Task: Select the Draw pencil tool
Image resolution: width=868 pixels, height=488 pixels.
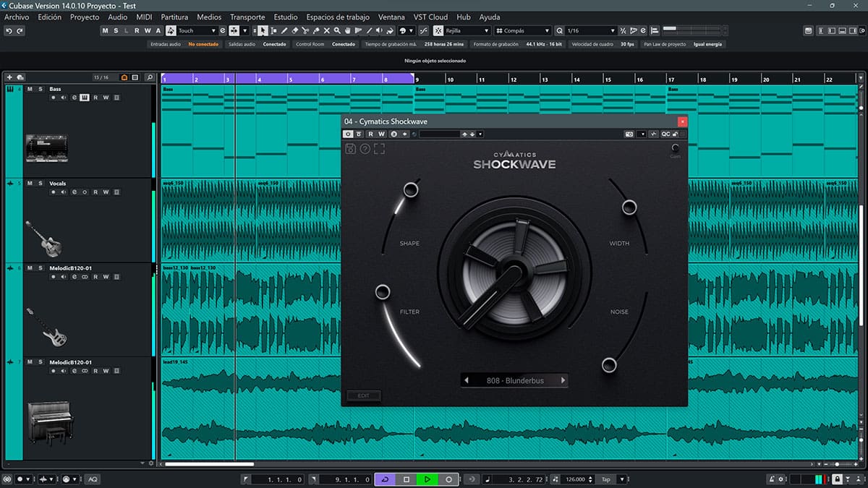Action: point(284,30)
